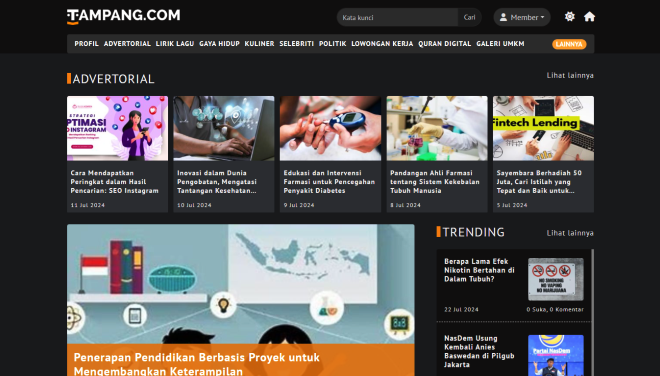
Task: Open article Inovasi dalam Dunia Pengobatan
Action: (217, 182)
